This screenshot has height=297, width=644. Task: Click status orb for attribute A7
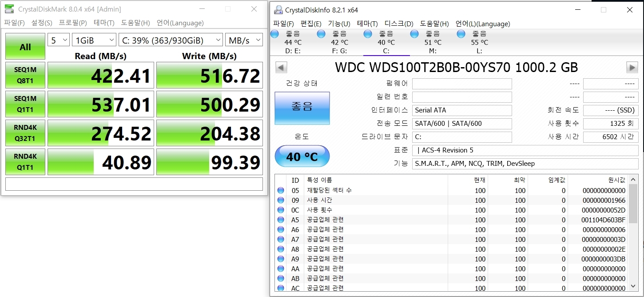click(281, 239)
